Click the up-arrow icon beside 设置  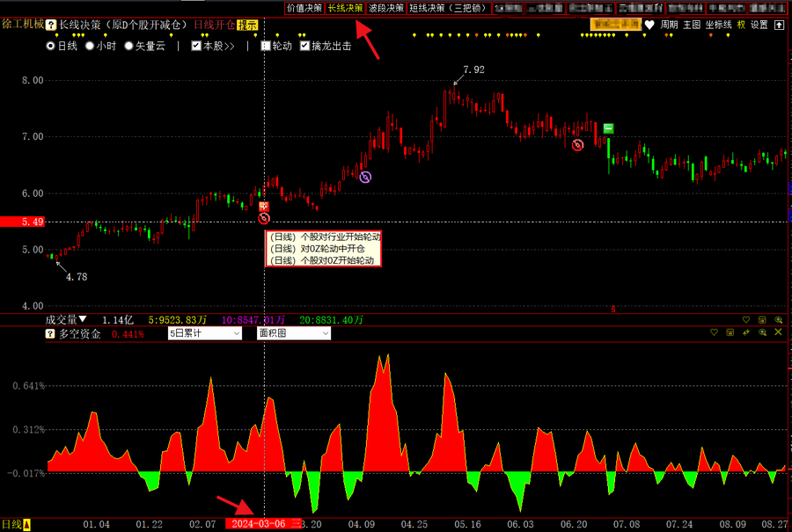click(779, 26)
